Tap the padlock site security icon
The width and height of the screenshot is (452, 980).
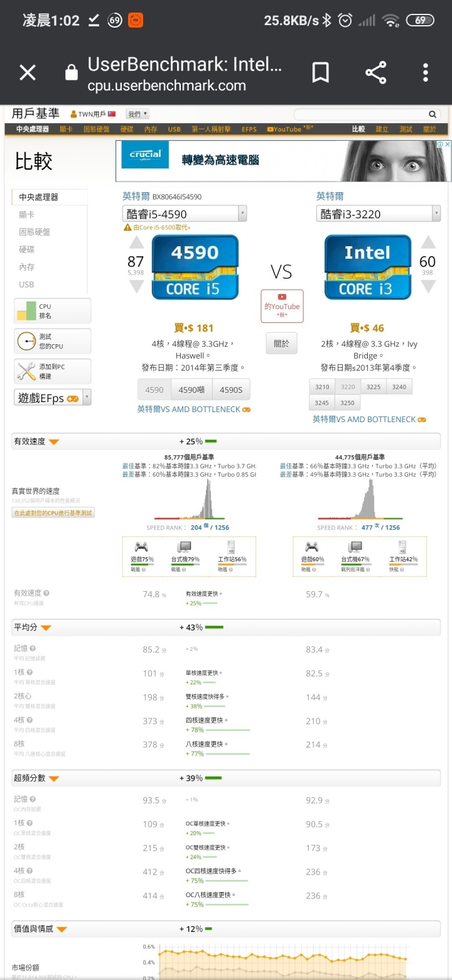(72, 73)
